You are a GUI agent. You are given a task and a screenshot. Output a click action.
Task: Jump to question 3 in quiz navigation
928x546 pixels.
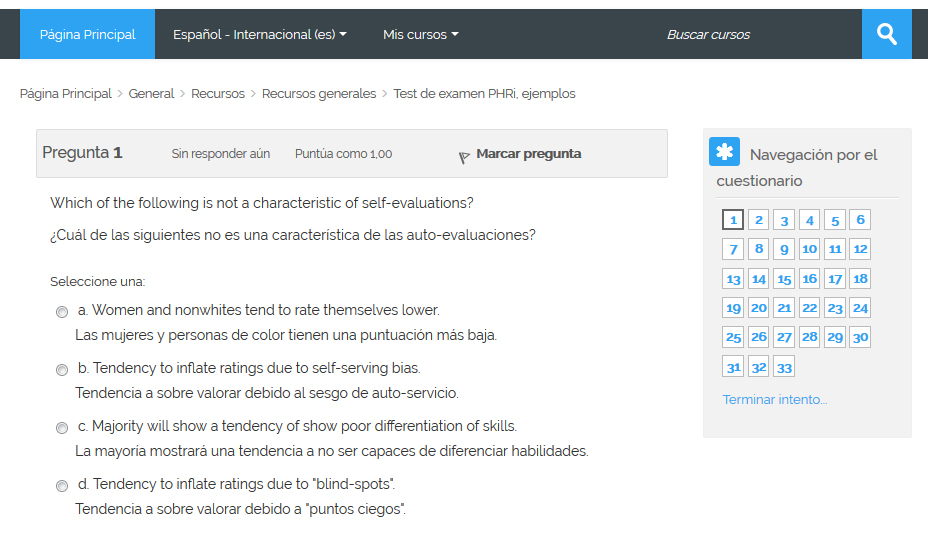784,220
